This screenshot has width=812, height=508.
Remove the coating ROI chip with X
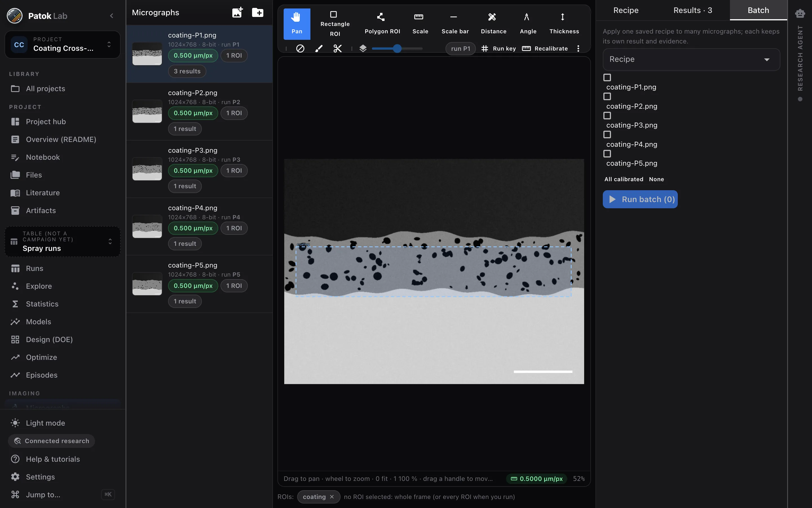[332, 497]
